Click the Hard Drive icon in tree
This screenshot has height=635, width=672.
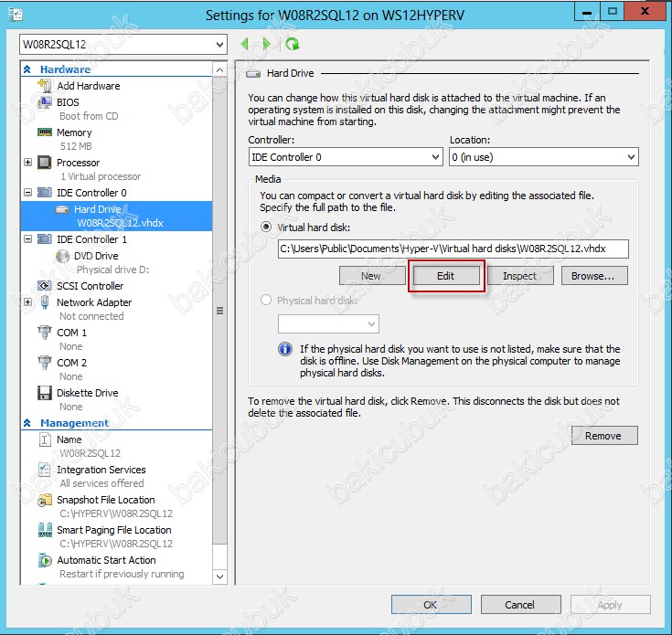[62, 209]
